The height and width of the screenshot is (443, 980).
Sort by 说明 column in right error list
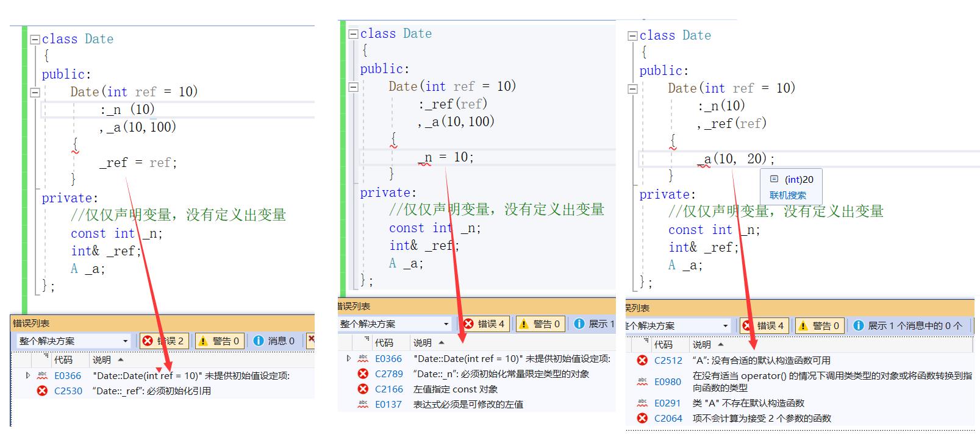[702, 344]
